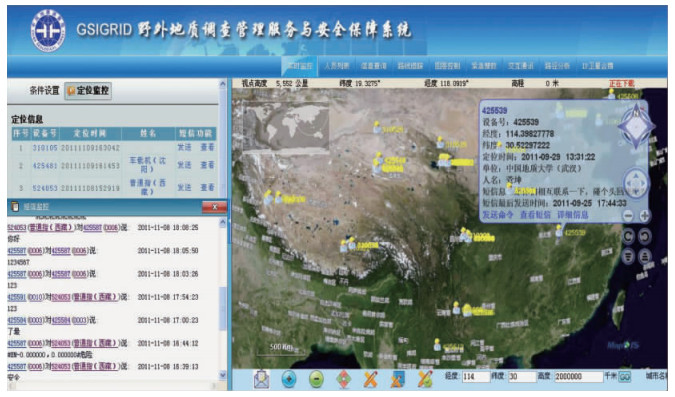Select the pencil-ruler icon with green checkmark
Viewport: 675px width, 397px height.
pyautogui.click(x=424, y=379)
